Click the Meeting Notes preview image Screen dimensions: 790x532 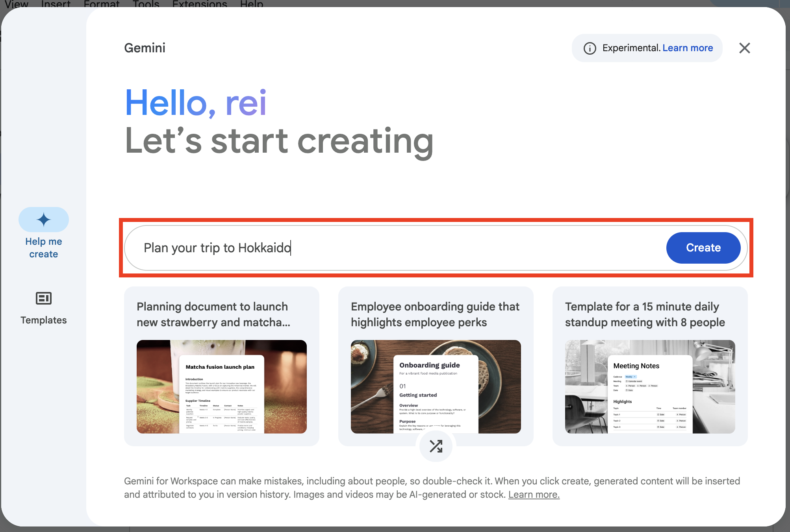pos(650,387)
